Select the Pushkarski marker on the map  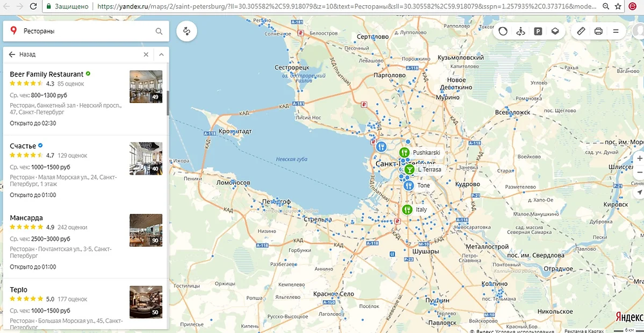coord(404,153)
